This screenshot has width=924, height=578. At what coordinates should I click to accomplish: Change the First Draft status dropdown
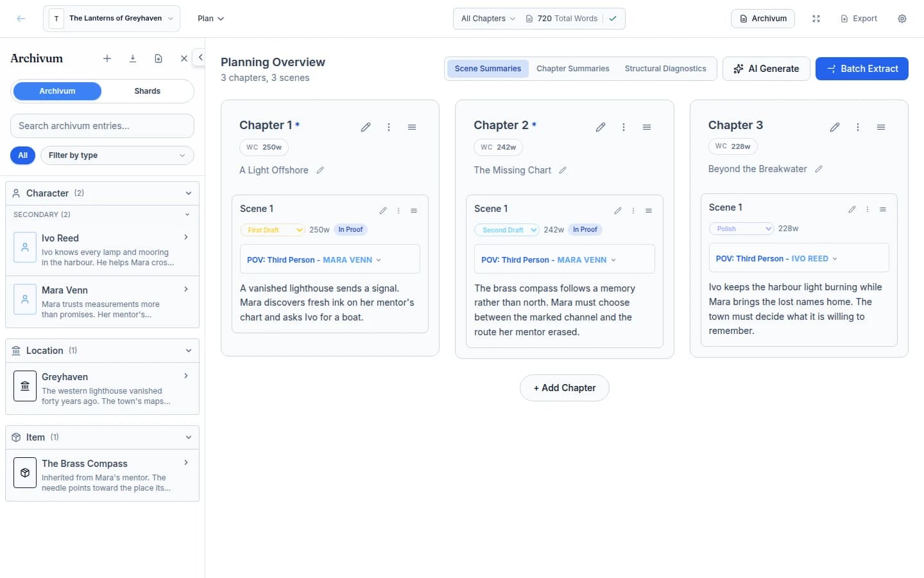click(272, 230)
